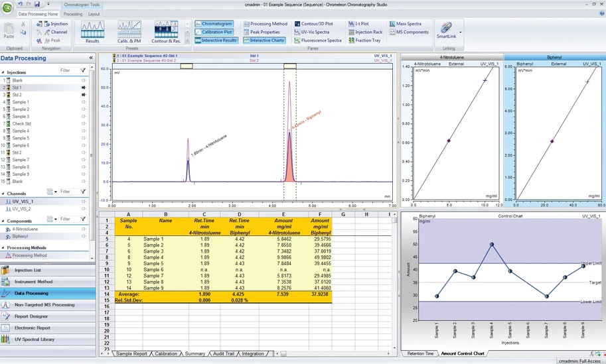Select the Check Std injection
This screenshot has width=606, height=364.
tap(22, 124)
